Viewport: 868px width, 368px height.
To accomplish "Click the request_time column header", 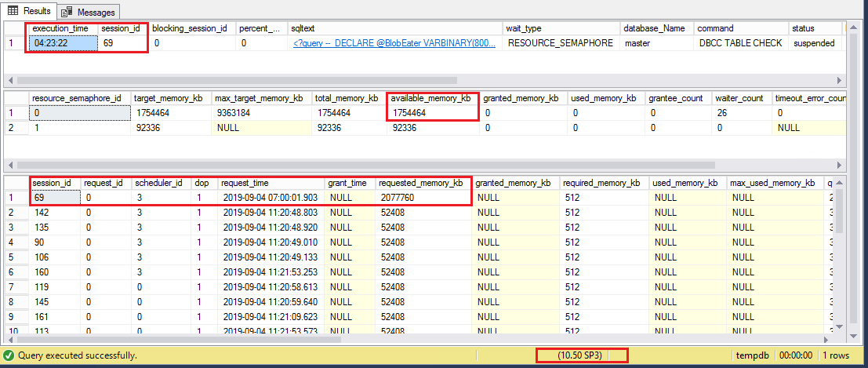I will coord(271,183).
